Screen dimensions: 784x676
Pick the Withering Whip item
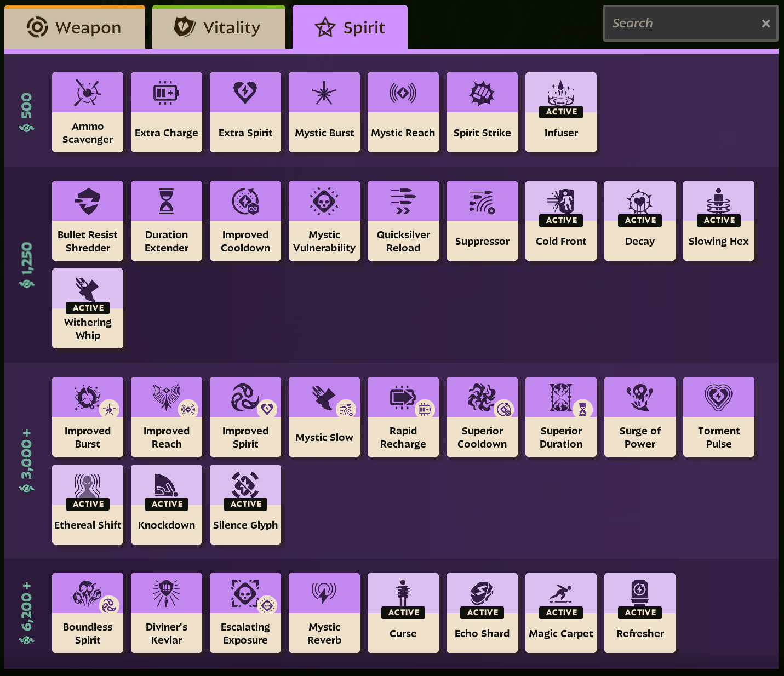pos(88,308)
